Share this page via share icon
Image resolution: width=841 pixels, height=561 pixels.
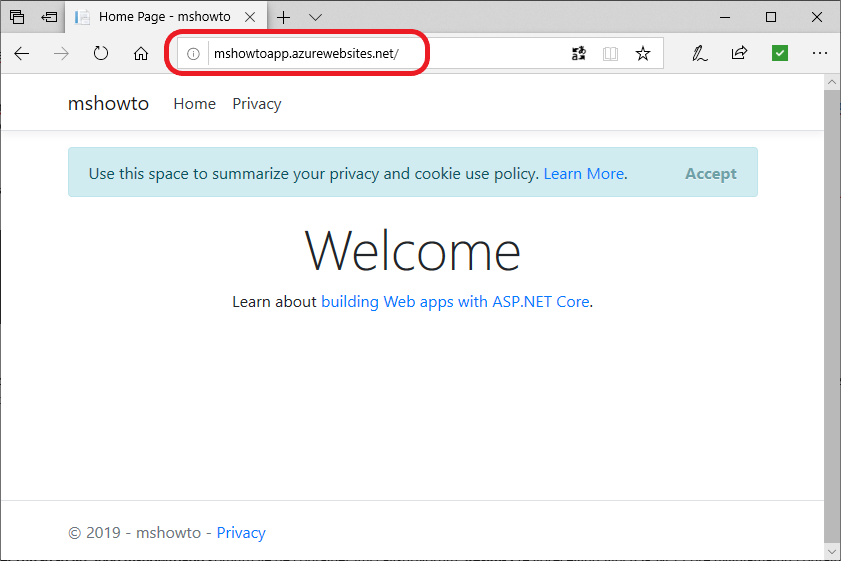[739, 54]
